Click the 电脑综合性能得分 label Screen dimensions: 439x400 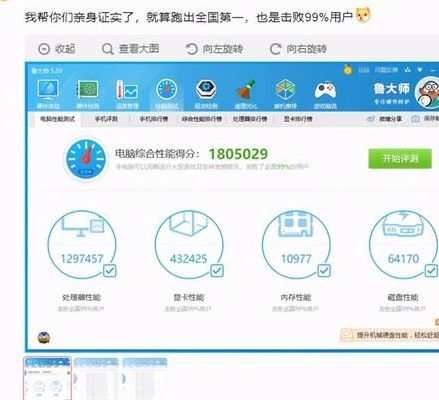(157, 154)
